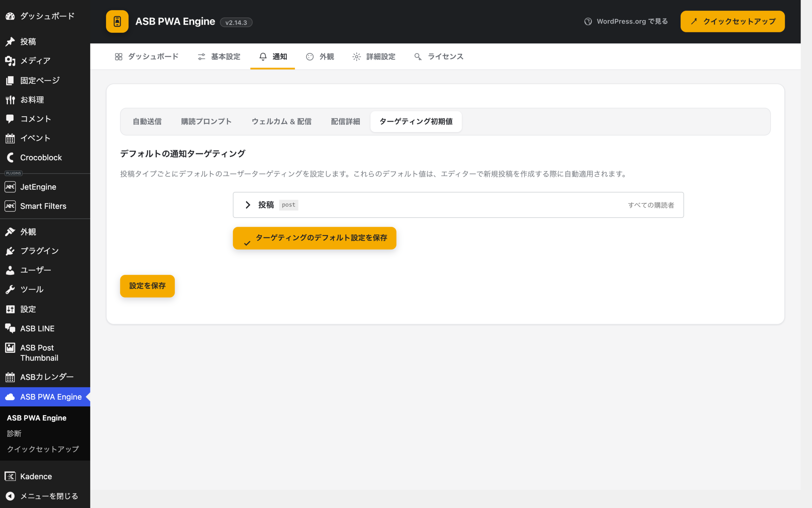The width and height of the screenshot is (812, 508).
Task: Click the paintbrush icon beside sidebar 外観
Action: 10,232
